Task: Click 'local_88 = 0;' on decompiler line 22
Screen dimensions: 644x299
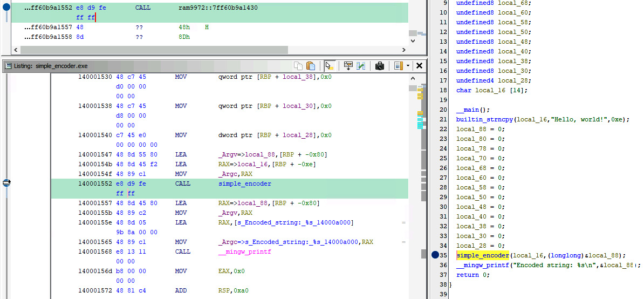Action: click(x=481, y=129)
